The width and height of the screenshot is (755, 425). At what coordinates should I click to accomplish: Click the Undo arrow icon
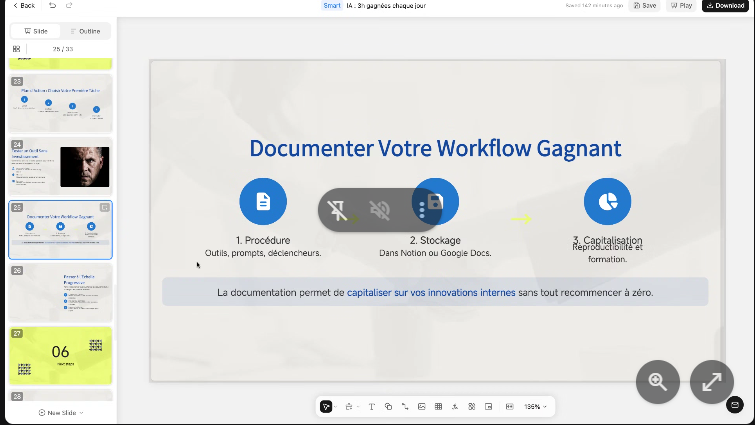53,5
